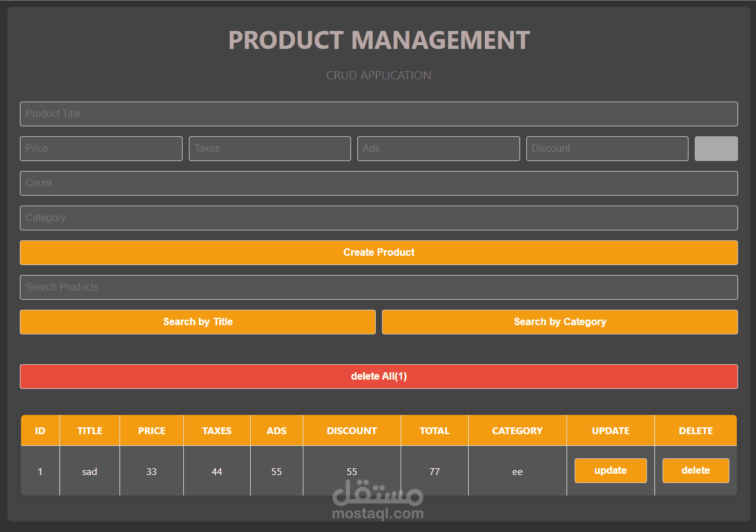The image size is (756, 532).
Task: Choose Search by Category
Action: pyautogui.click(x=560, y=322)
